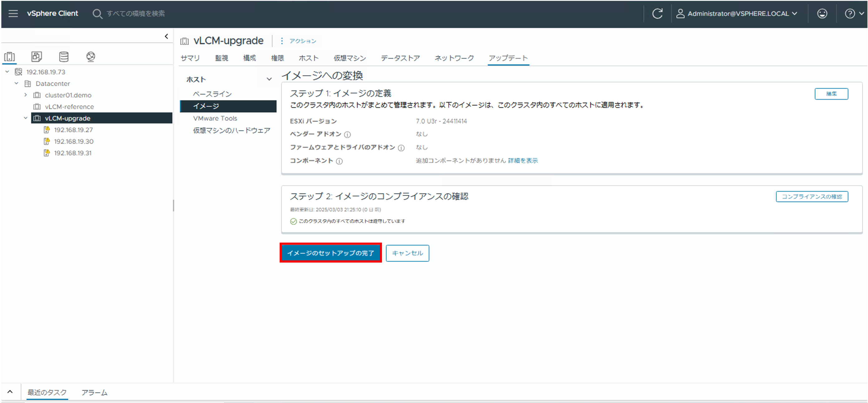Viewport: 868px width, 403px height.
Task: Expand the cluster01.demo tree node
Action: coord(26,95)
